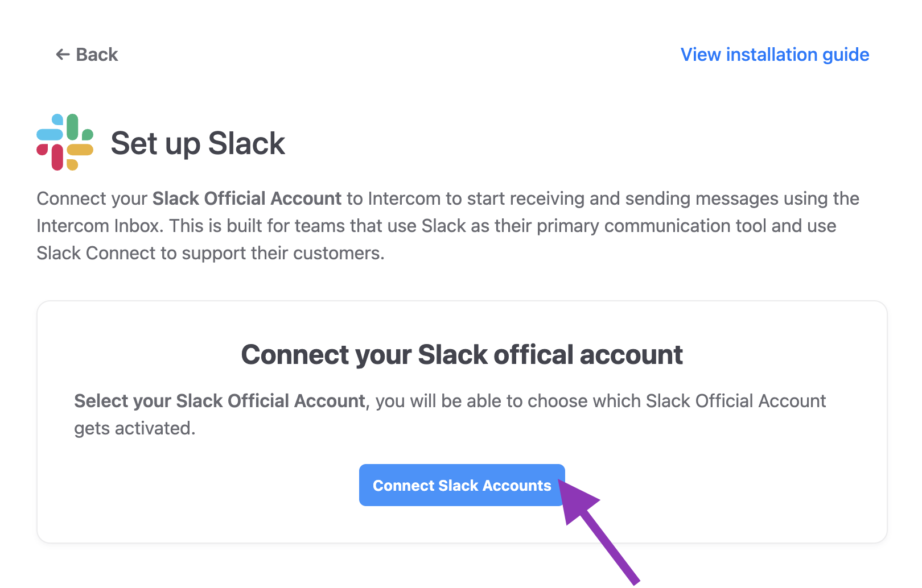Click bold Select your Slack Official Account text
Image resolution: width=922 pixels, height=588 pixels.
(220, 401)
